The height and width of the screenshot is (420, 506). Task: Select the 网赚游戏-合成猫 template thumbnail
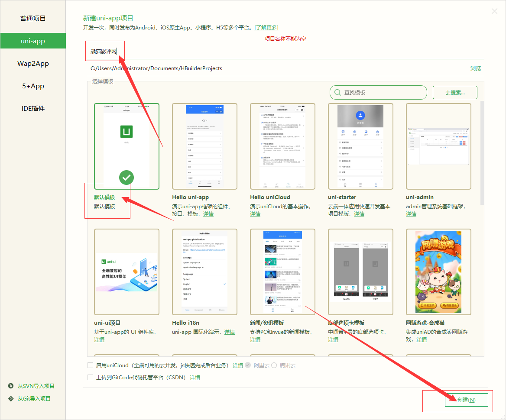tap(438, 272)
